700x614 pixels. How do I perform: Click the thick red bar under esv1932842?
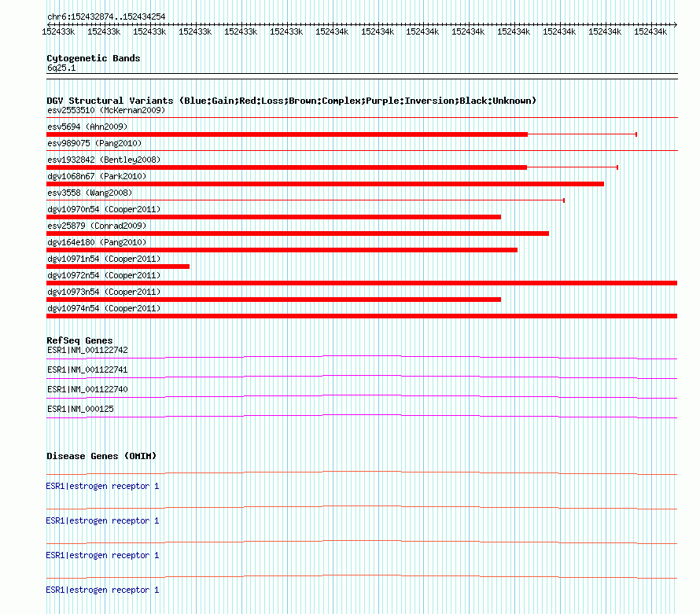click(286, 167)
